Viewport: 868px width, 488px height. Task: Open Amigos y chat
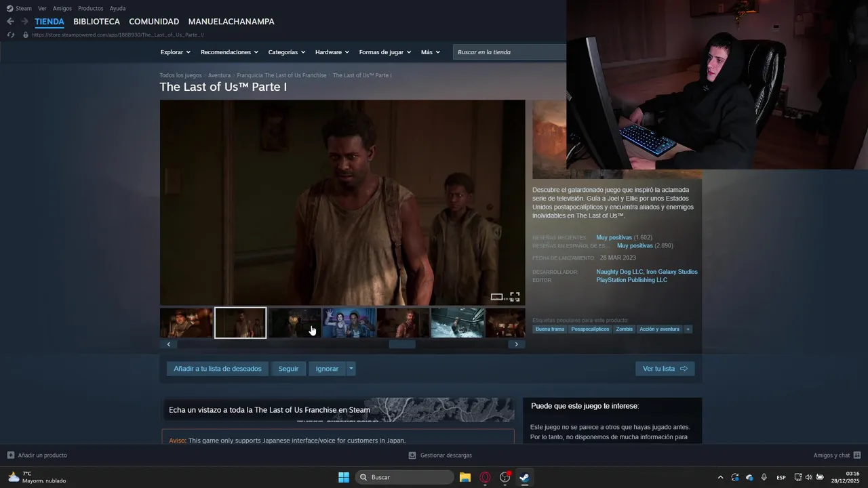[837, 455]
